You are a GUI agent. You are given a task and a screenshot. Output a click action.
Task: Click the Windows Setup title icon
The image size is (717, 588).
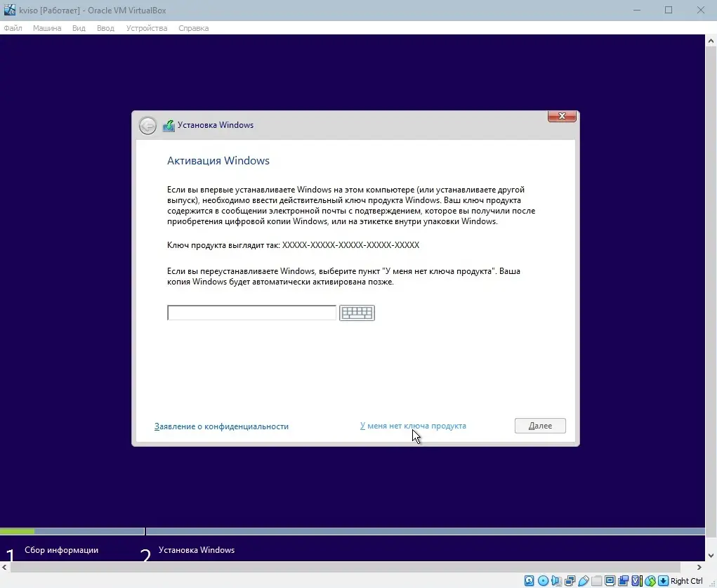click(169, 125)
